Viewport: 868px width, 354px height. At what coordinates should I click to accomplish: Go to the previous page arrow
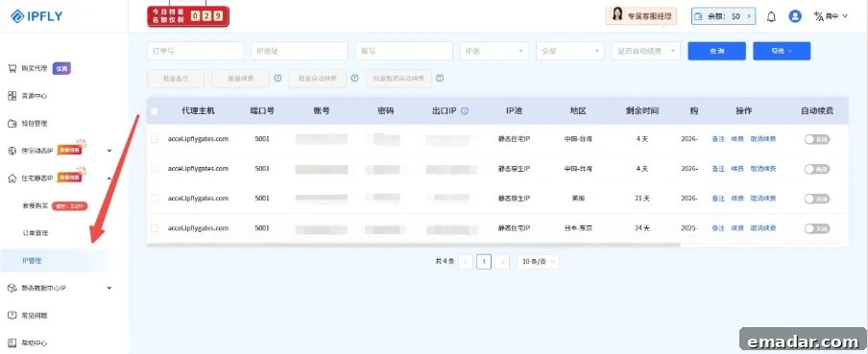point(466,262)
